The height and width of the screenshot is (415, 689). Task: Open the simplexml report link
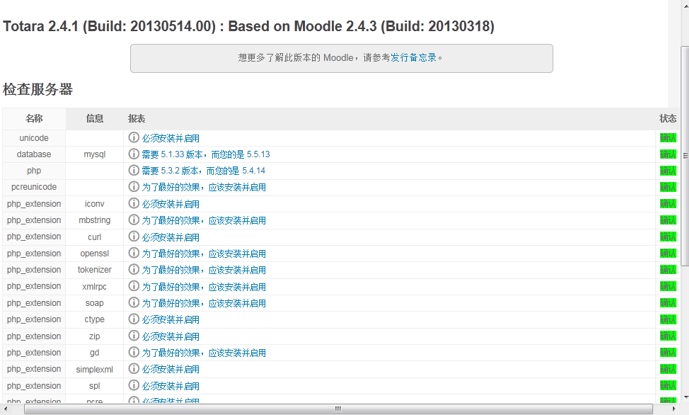pyautogui.click(x=170, y=369)
